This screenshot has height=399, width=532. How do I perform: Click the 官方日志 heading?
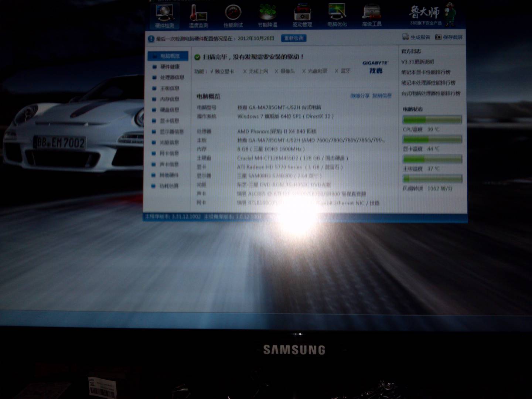411,51
